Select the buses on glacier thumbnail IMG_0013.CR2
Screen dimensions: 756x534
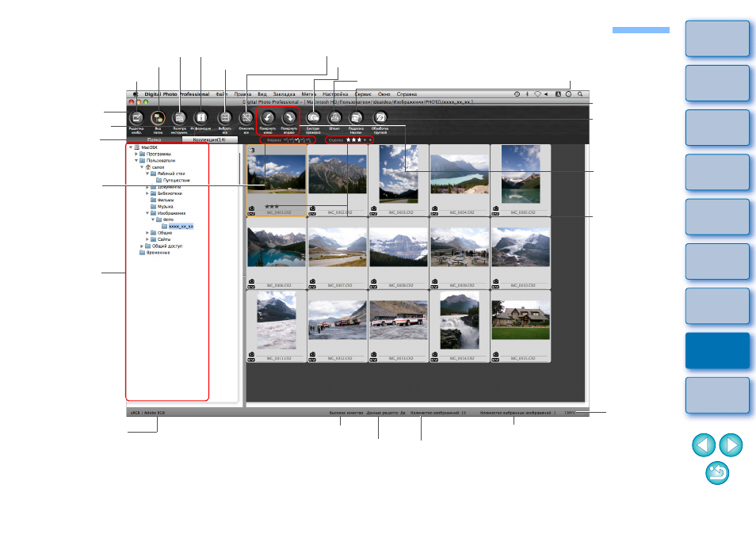tap(399, 326)
